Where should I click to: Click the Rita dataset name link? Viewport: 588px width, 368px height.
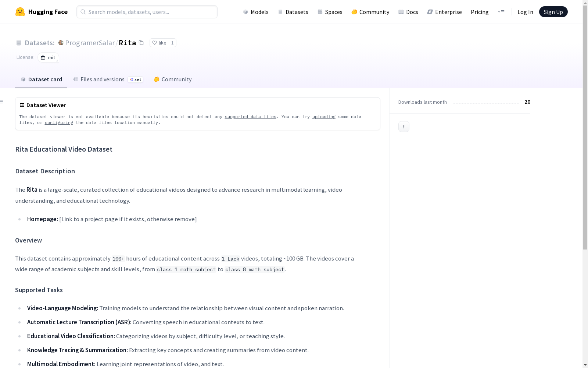[128, 43]
